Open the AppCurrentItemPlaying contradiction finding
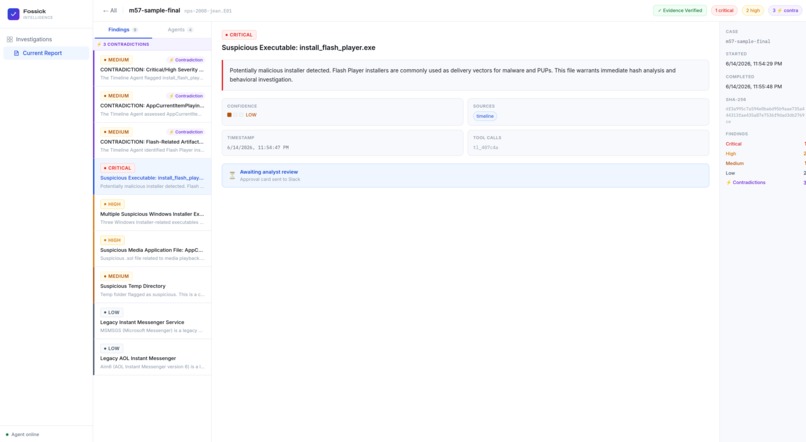Screen dimensions: 806x442 [152, 104]
